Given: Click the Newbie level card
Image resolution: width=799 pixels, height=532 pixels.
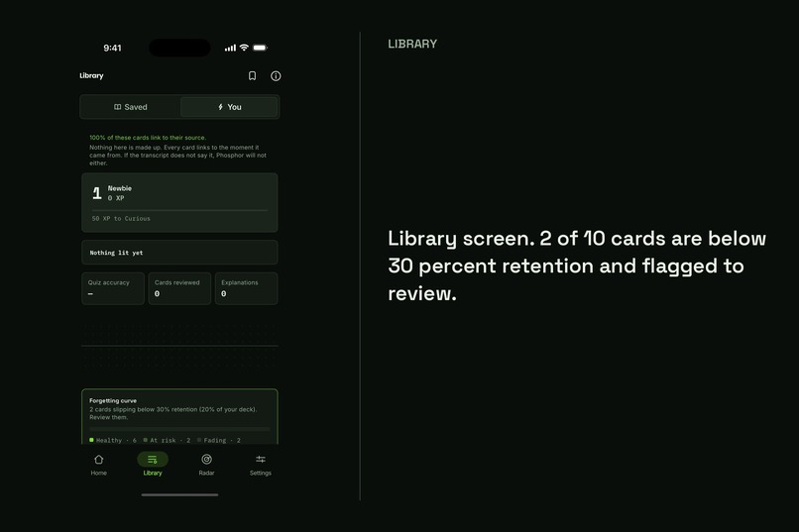Looking at the screenshot, I should tap(179, 203).
